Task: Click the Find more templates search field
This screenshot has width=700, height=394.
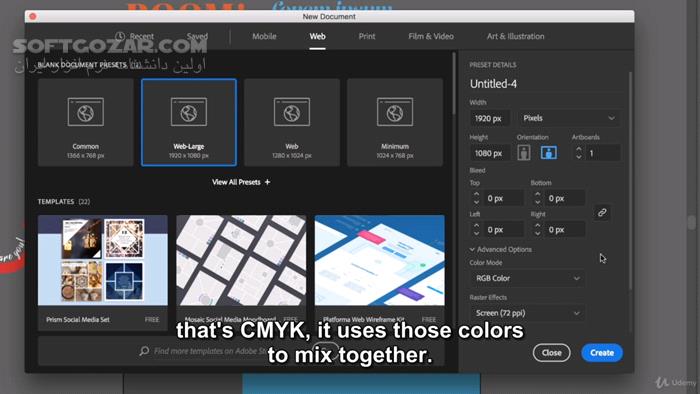Action: coord(241,351)
